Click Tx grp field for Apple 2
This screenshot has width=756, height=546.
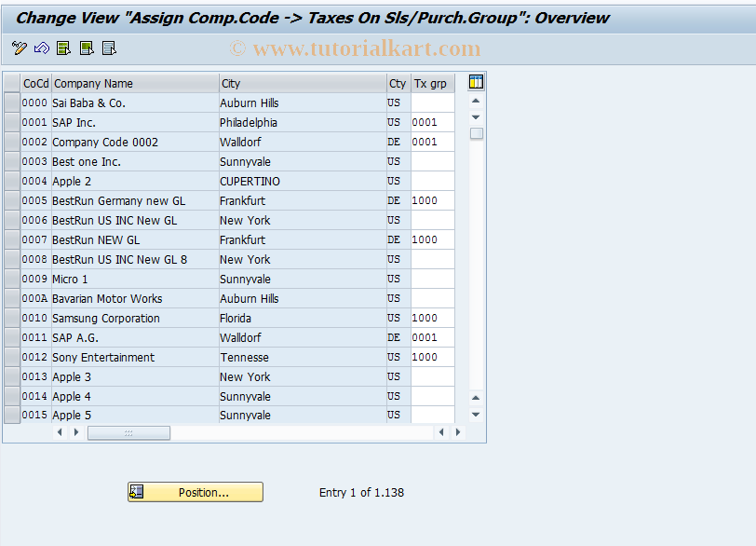[433, 181]
